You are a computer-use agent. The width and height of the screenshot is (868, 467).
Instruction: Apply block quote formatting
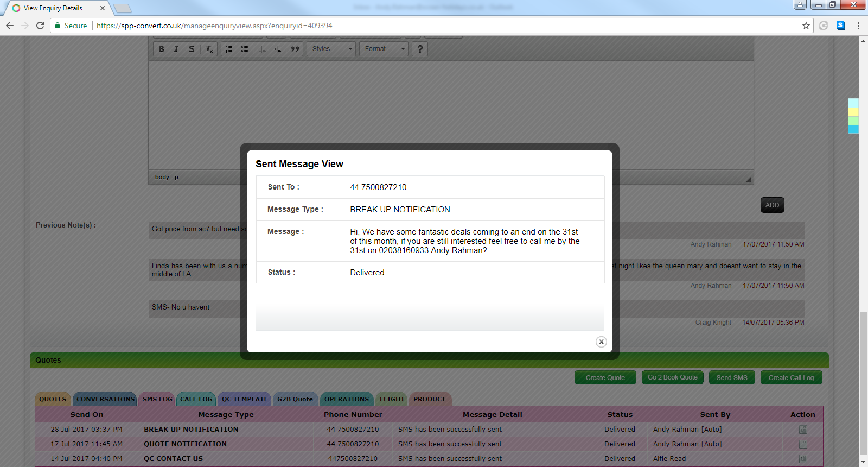pyautogui.click(x=295, y=49)
